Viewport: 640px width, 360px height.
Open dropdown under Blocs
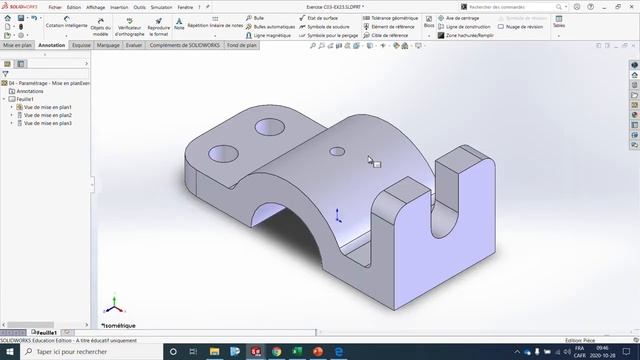[x=429, y=36]
